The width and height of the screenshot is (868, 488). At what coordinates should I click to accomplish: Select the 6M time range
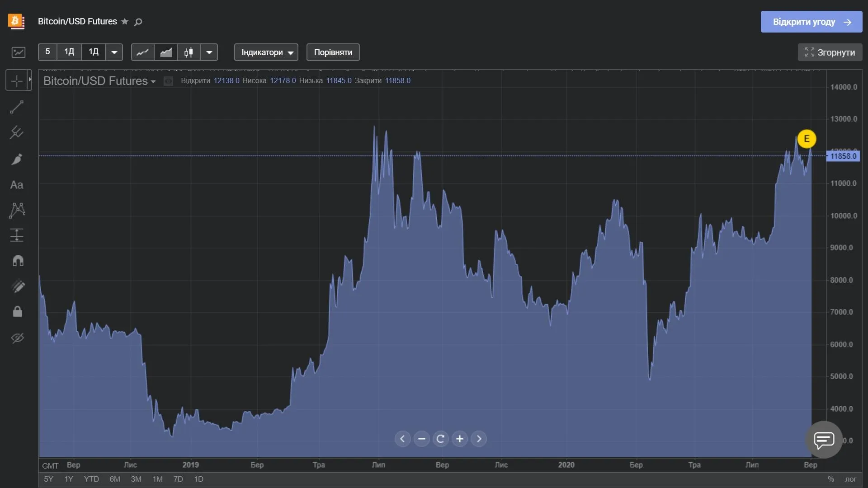[x=115, y=479]
